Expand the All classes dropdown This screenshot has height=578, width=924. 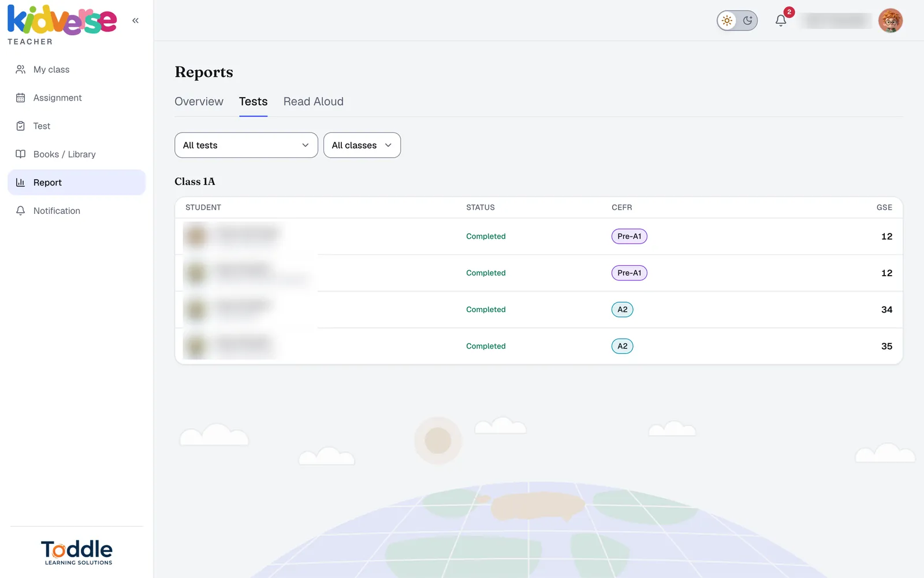[362, 145]
